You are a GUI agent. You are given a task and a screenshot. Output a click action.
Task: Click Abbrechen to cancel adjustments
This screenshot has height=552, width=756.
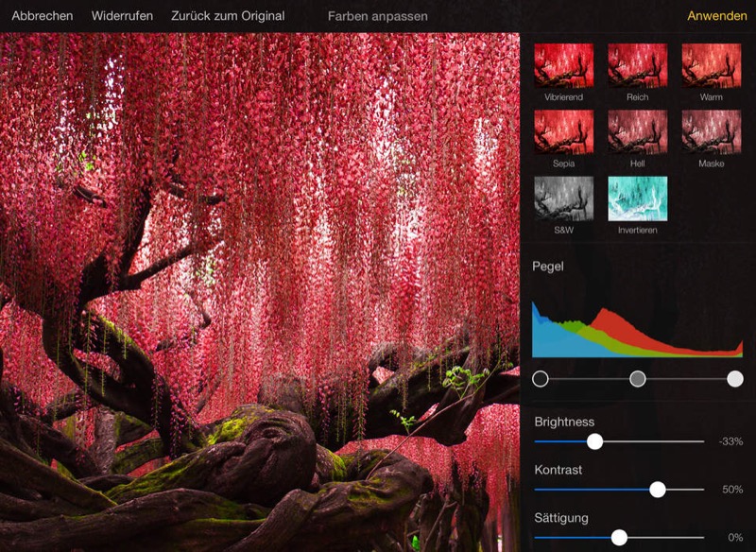point(43,16)
